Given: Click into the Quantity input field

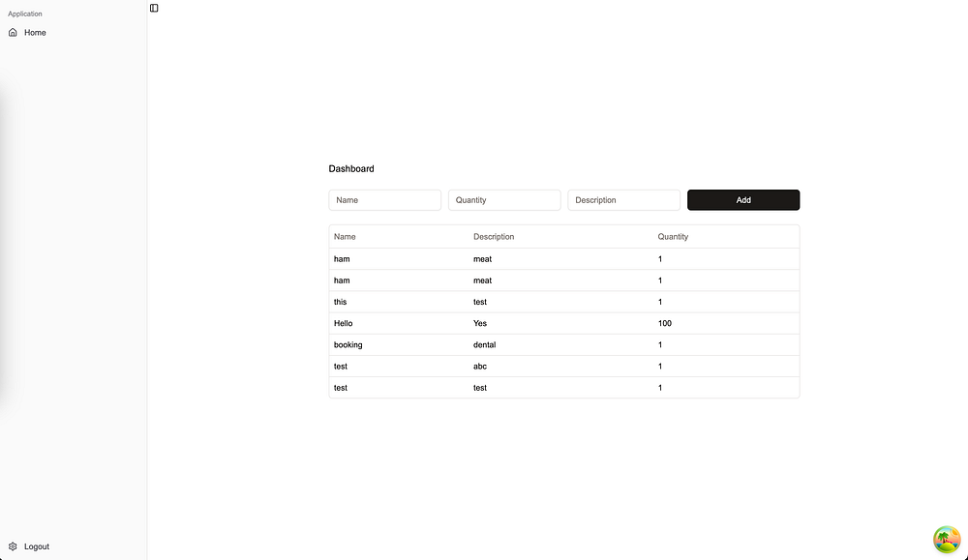Looking at the screenshot, I should [x=503, y=200].
